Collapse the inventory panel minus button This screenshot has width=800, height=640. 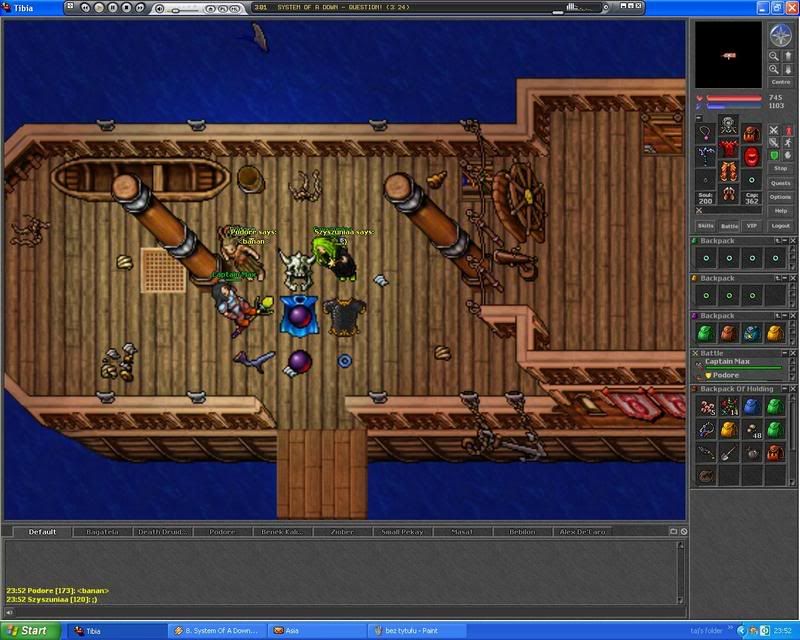click(699, 118)
